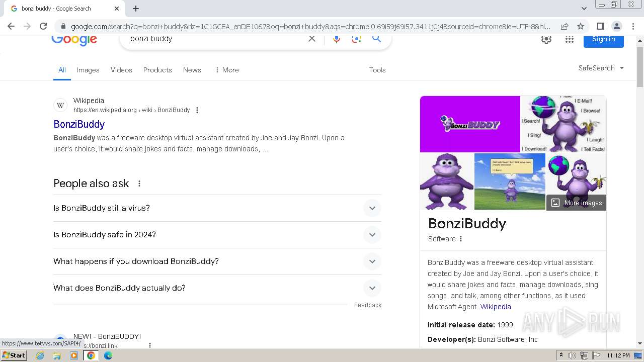Click the taskbar clock showing 11:12 PM
The image size is (644, 362).
[x=618, y=355]
